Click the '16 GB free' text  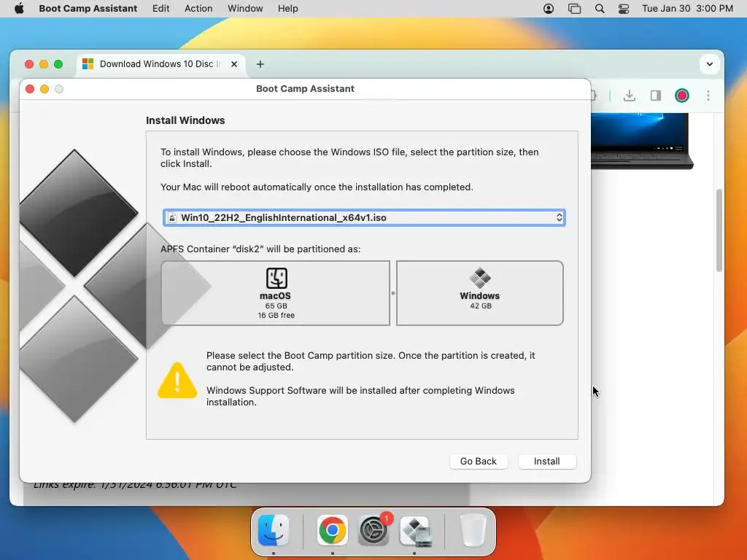(x=276, y=315)
